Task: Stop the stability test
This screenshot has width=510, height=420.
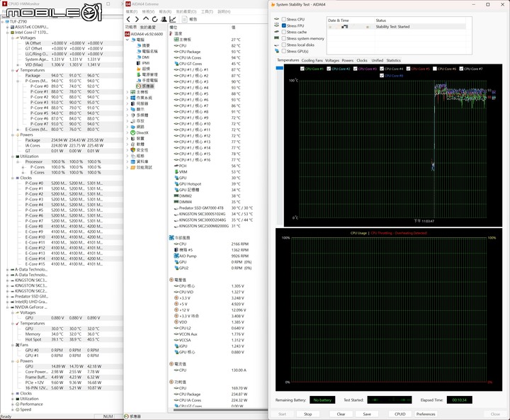Action: click(x=307, y=414)
